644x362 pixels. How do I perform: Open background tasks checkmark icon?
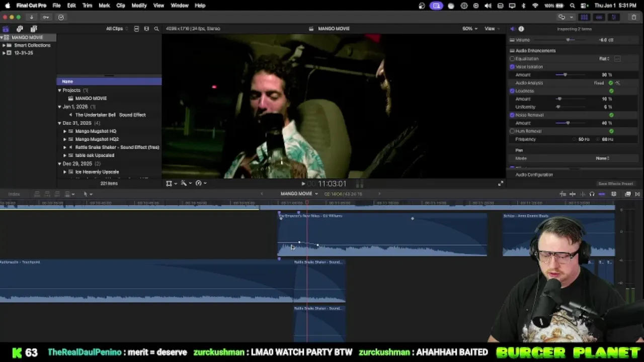[61, 17]
